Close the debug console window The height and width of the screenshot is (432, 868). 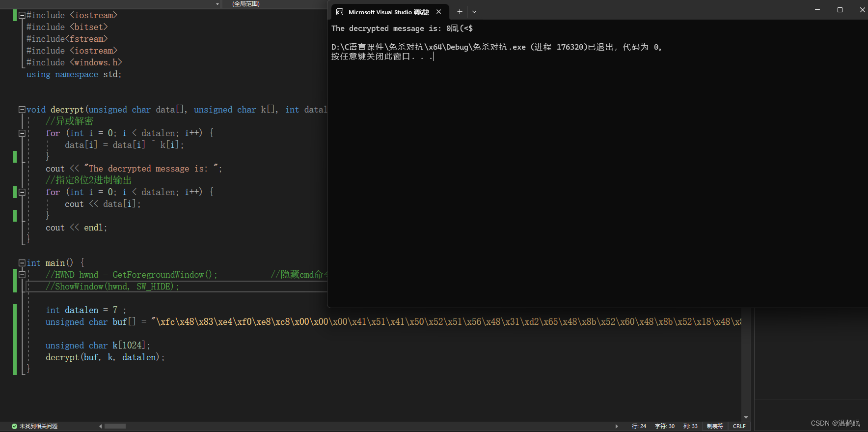click(x=862, y=10)
